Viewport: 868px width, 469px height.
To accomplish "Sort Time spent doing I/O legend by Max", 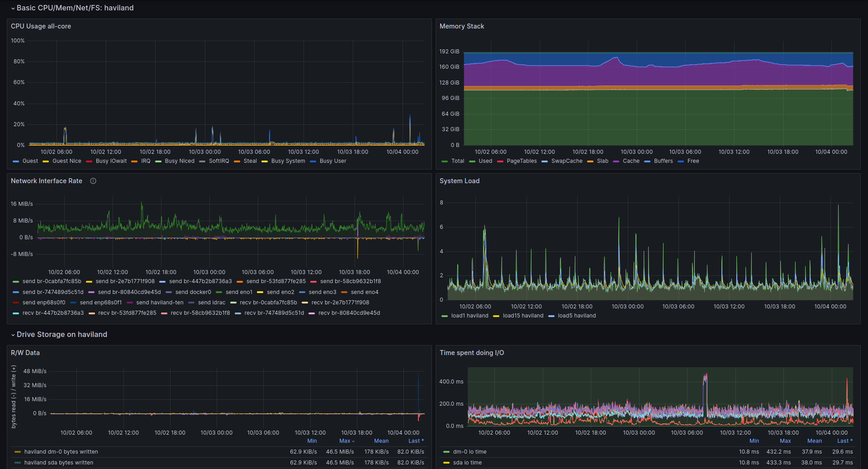I will [x=785, y=441].
